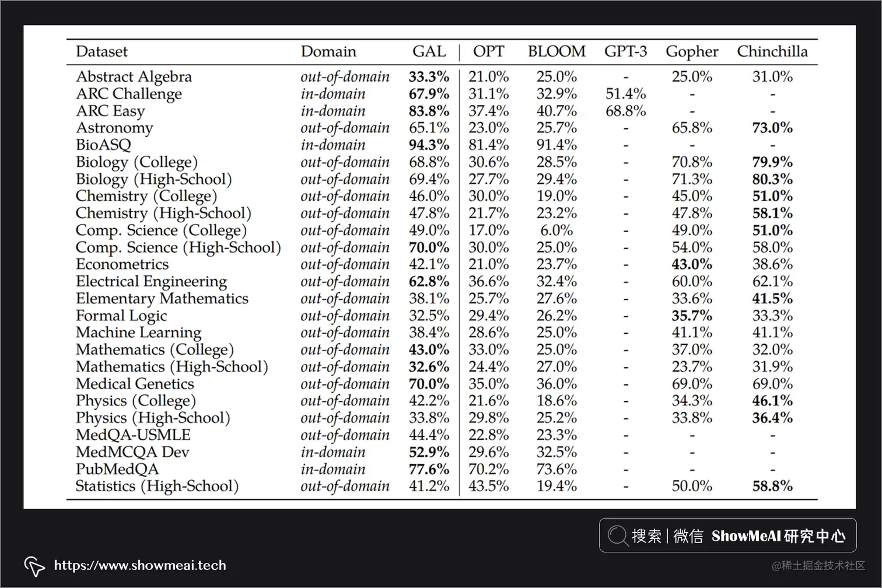Click Chinchilla value 80.3% for Biology (High-School)

pyautogui.click(x=772, y=179)
